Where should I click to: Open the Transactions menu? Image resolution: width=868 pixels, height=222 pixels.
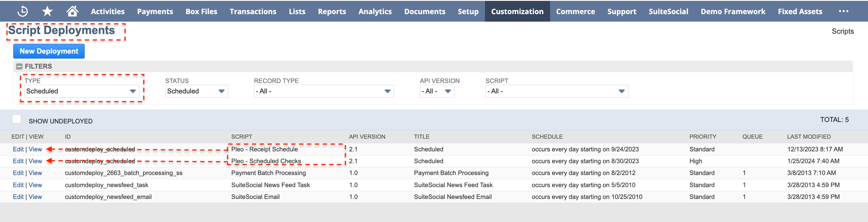(253, 12)
